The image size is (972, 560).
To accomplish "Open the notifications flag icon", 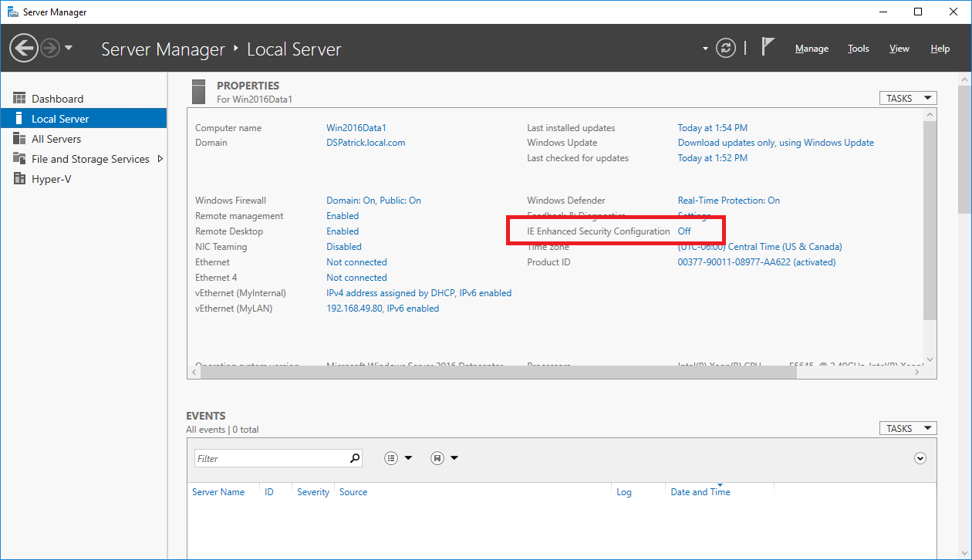I will click(x=768, y=47).
